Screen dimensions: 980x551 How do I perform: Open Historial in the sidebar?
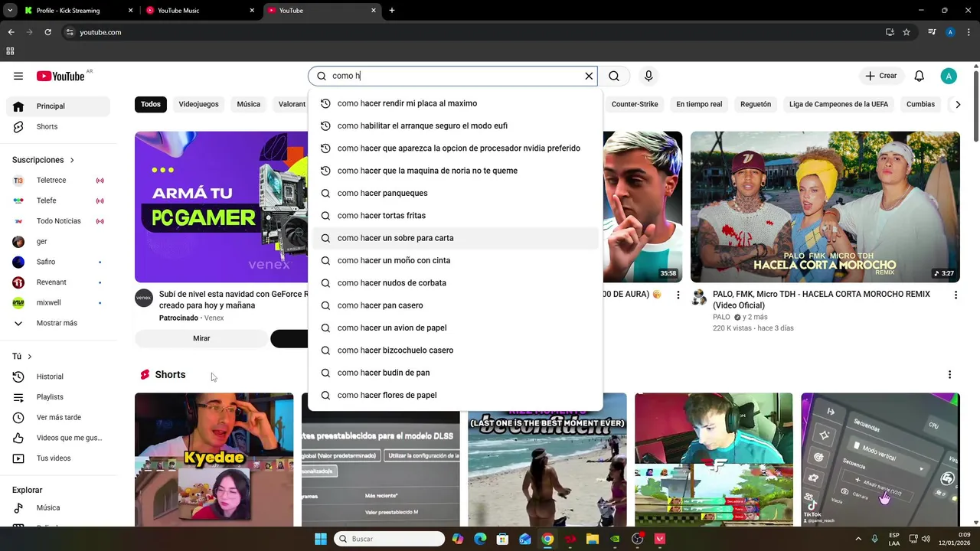click(58, 377)
